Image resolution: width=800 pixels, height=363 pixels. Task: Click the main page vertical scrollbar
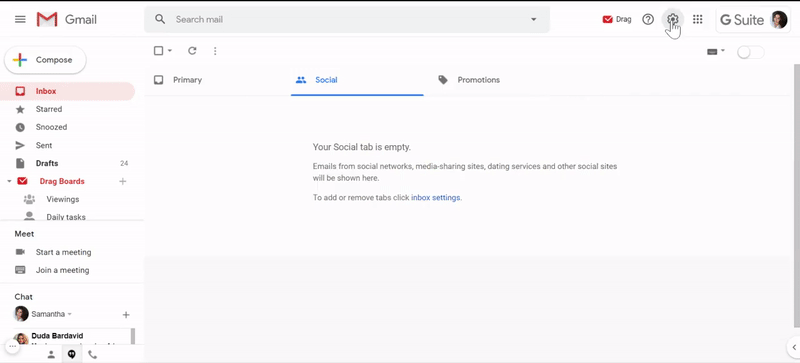click(797, 196)
